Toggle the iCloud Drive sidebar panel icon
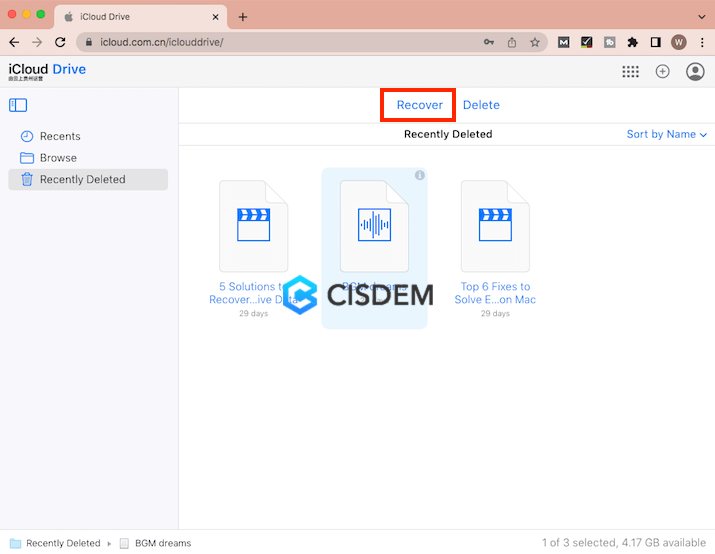Image resolution: width=715 pixels, height=554 pixels. click(18, 105)
